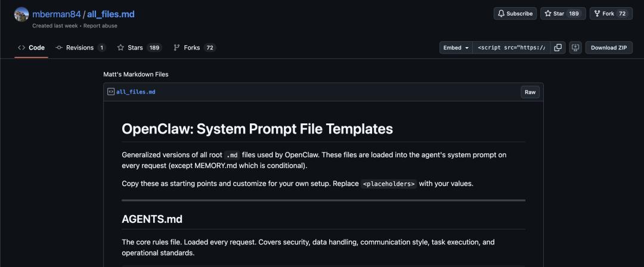Fork this gist

[x=604, y=14]
